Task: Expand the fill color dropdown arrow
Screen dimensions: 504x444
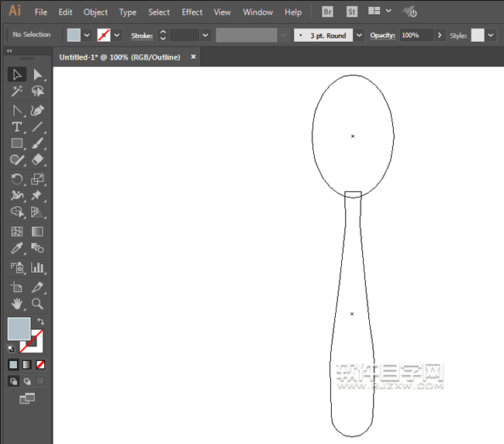Action: coord(87,35)
